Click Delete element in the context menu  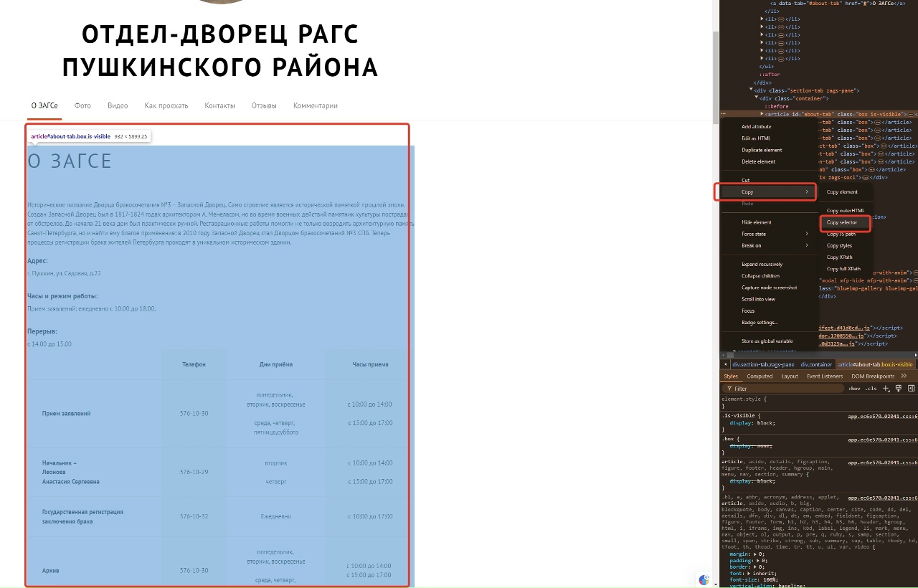coord(758,161)
